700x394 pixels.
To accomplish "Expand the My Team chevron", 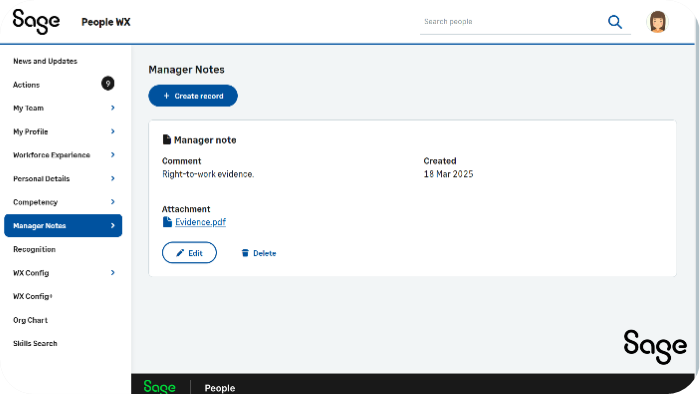I will pos(112,108).
